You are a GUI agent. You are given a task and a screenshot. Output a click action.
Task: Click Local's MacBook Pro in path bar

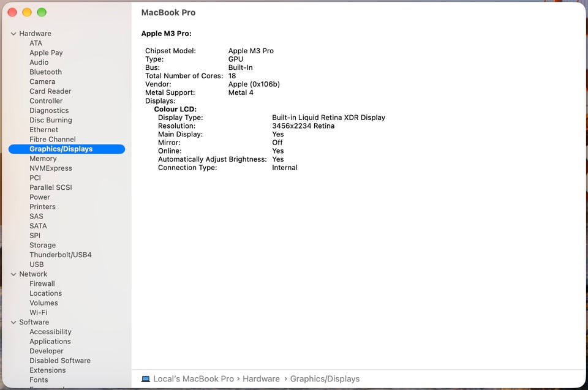tap(194, 379)
